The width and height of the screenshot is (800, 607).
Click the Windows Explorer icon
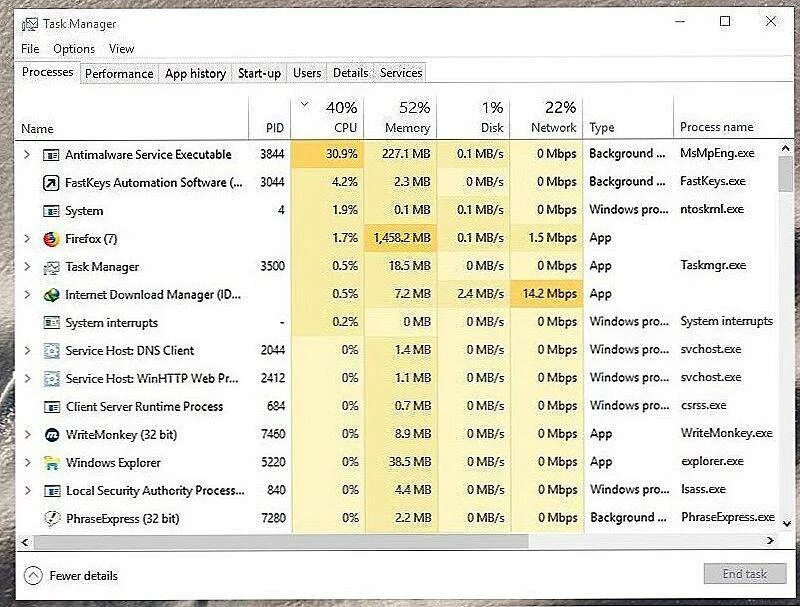coord(52,463)
